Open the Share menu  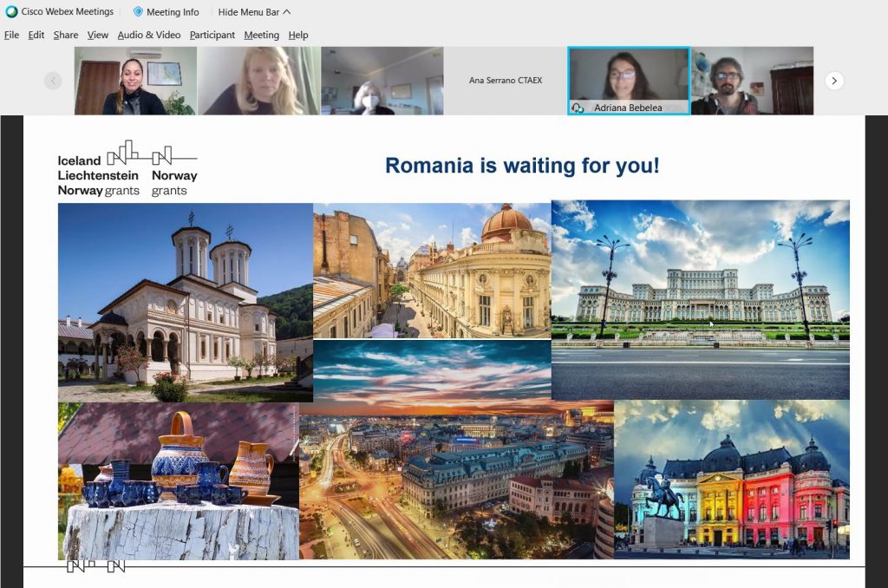[x=66, y=35]
